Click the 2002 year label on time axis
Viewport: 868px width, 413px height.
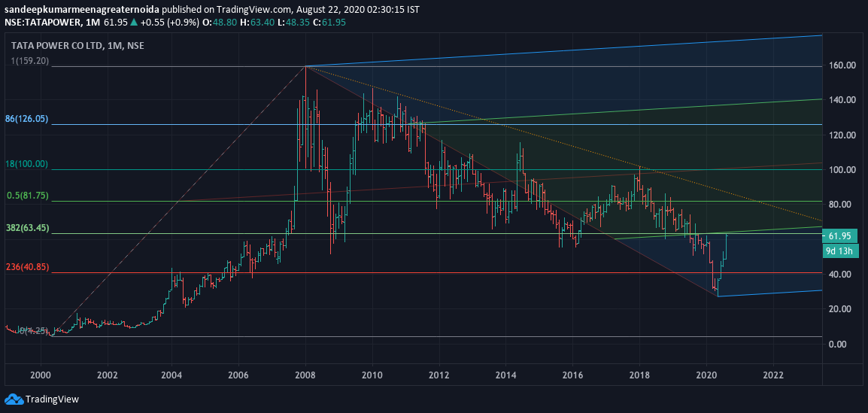click(107, 375)
